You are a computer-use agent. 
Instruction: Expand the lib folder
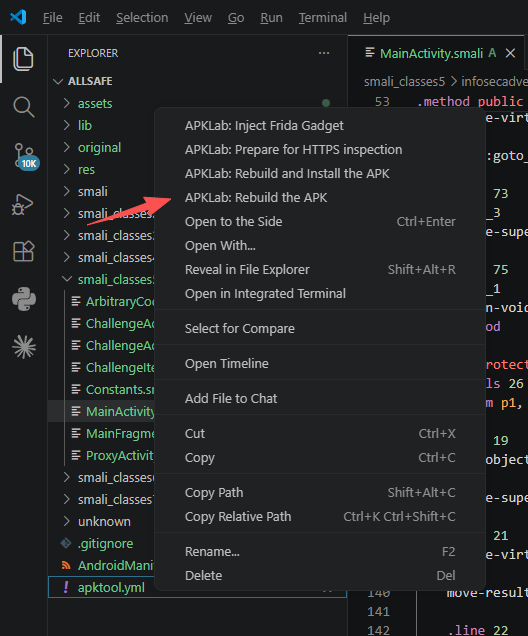(x=67, y=125)
